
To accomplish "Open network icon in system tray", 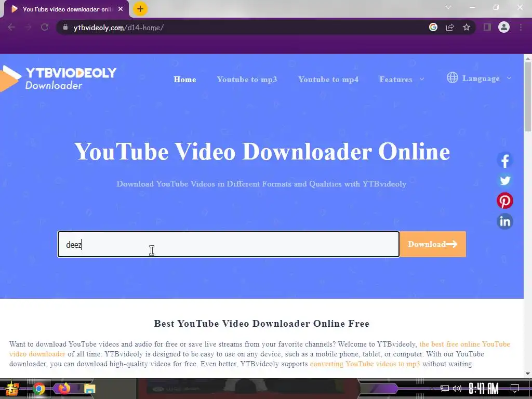I will coord(445,389).
